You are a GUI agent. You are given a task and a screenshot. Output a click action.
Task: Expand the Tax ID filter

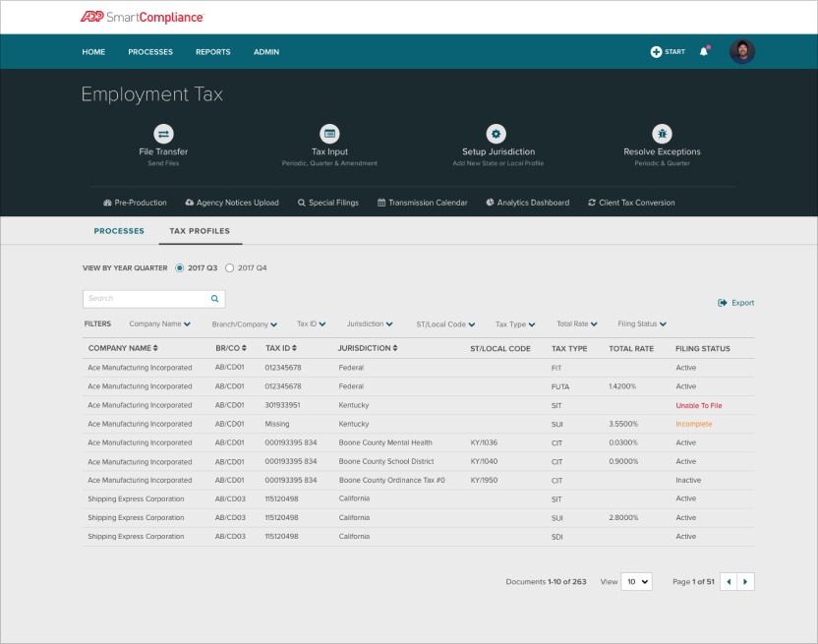[311, 324]
